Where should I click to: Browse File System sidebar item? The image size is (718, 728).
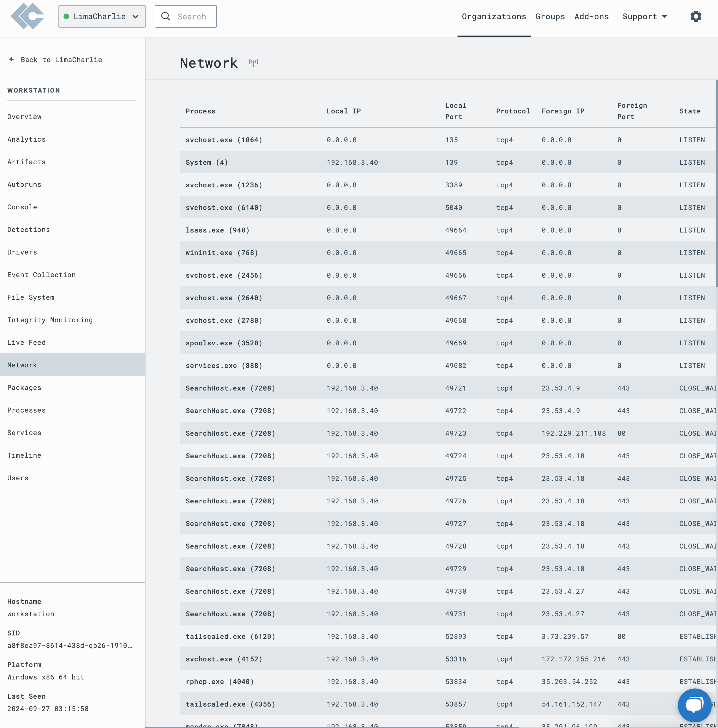pos(72,297)
